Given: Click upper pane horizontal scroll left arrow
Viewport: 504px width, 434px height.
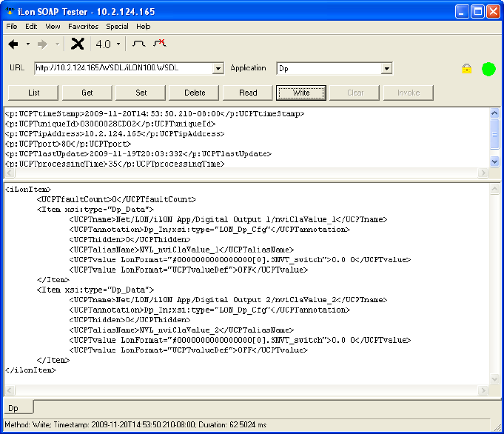Looking at the screenshot, I should [10, 173].
